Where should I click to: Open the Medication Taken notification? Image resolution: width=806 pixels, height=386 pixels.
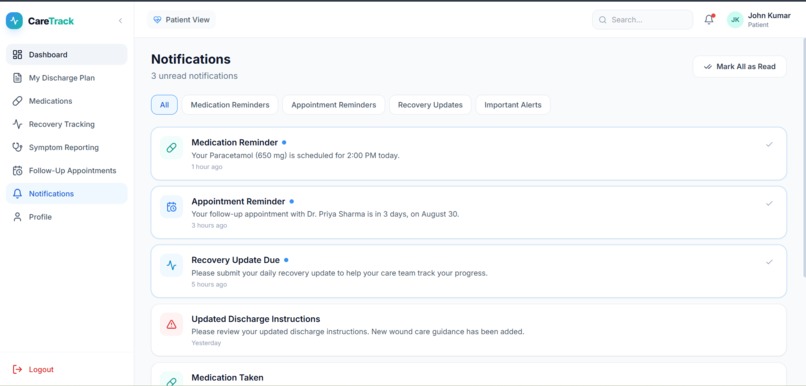coord(468,375)
